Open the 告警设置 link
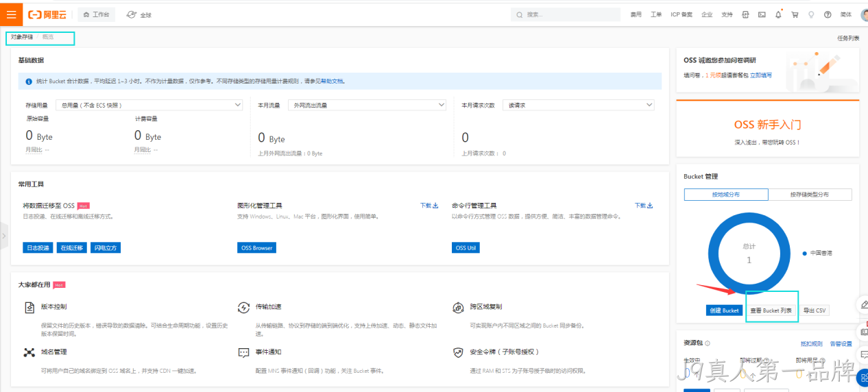 (x=841, y=343)
